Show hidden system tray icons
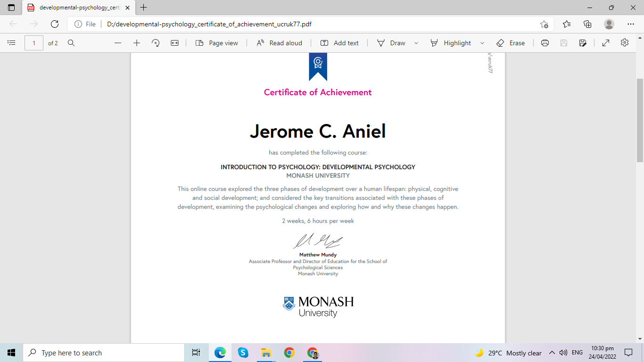This screenshot has height=362, width=644. coord(552,353)
